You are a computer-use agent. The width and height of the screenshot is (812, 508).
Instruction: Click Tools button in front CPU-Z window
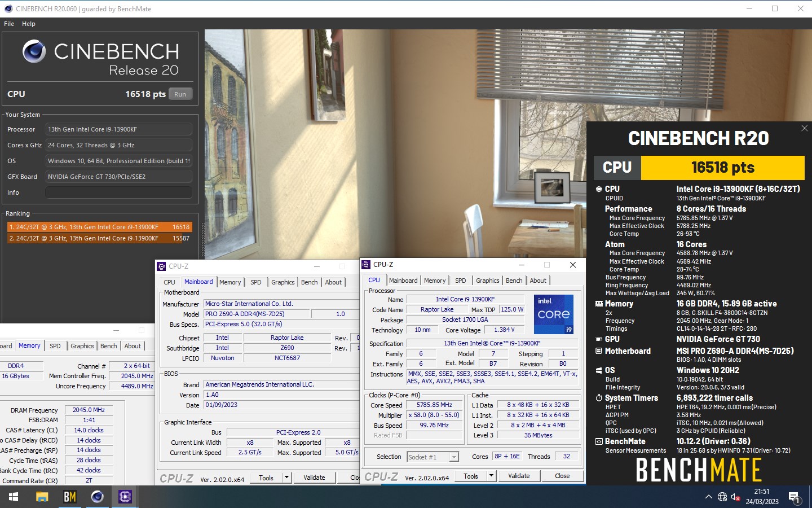[x=471, y=476]
